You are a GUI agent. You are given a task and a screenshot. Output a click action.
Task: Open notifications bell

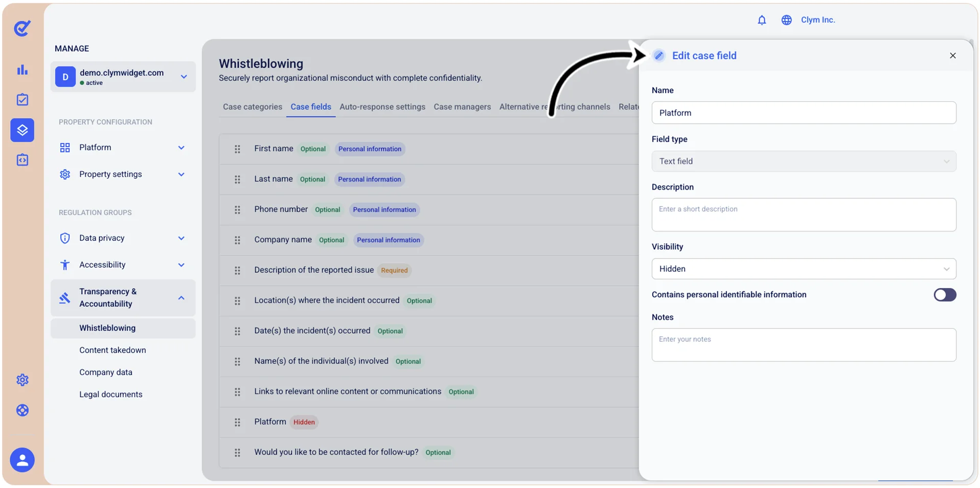click(x=762, y=20)
